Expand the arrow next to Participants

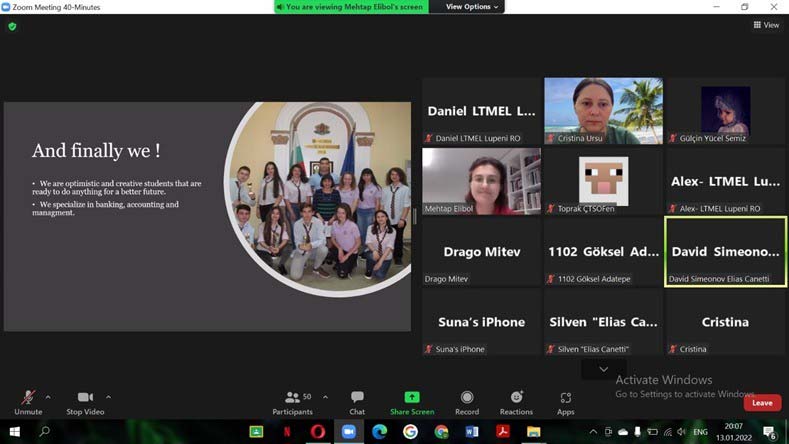[324, 397]
